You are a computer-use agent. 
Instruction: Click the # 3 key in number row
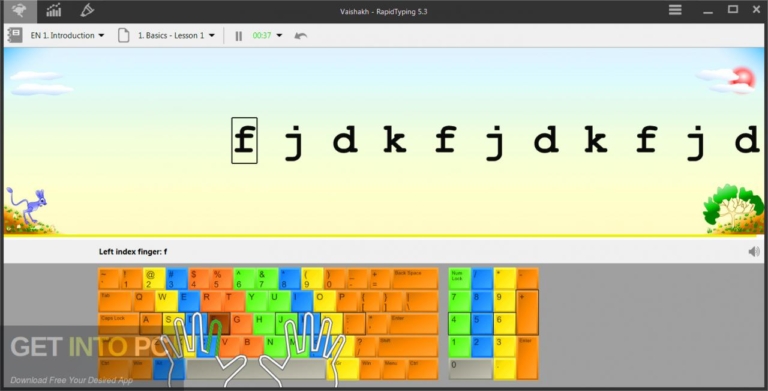[x=176, y=278]
